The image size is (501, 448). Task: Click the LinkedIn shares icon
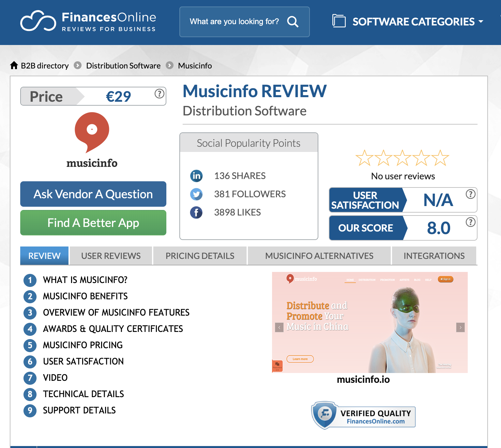pos(196,176)
